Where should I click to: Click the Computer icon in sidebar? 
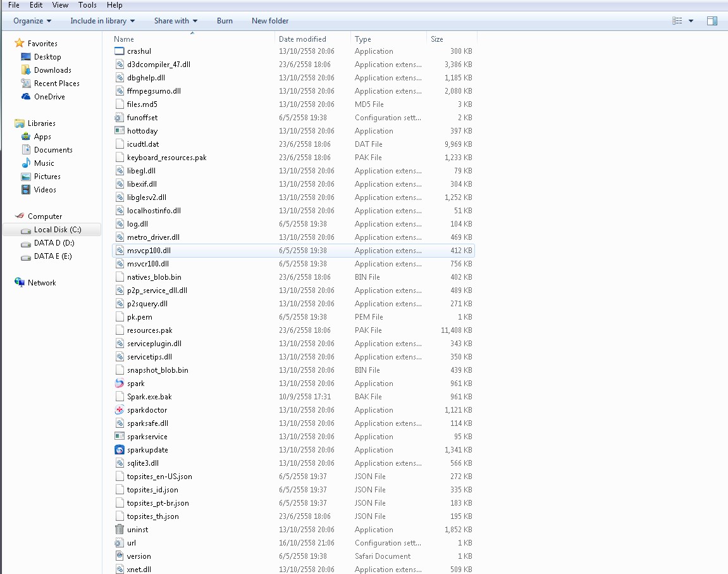[x=19, y=216]
